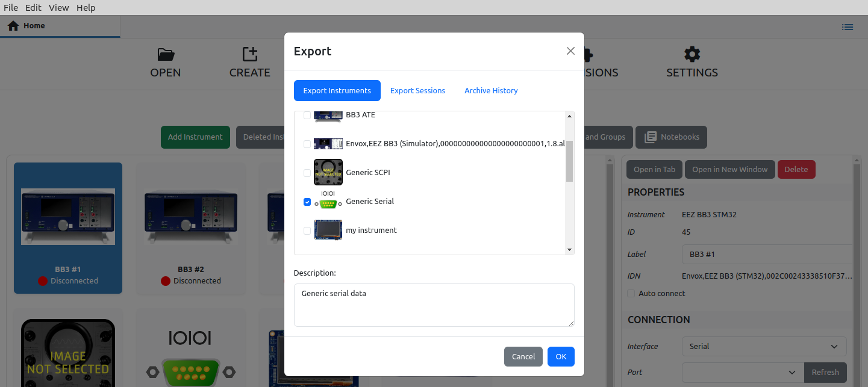868x387 pixels.
Task: Click the Open folder icon
Action: 166,55
